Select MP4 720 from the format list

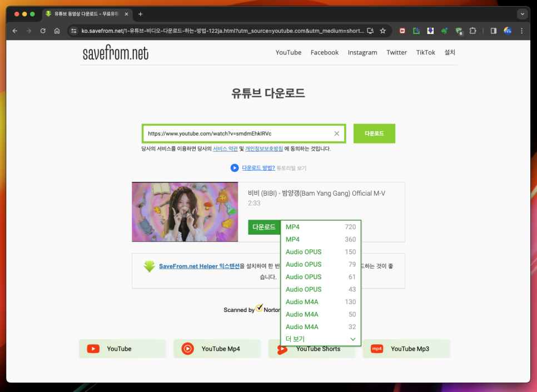[321, 227]
